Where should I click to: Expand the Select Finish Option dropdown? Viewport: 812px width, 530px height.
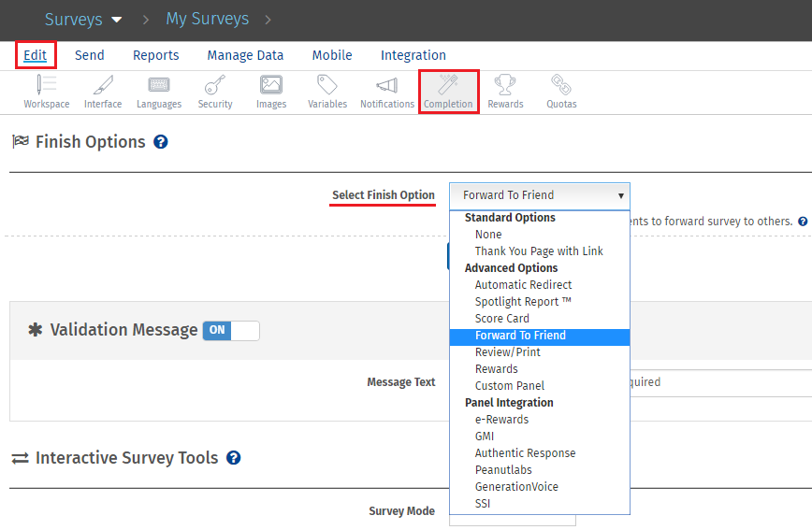(x=540, y=195)
